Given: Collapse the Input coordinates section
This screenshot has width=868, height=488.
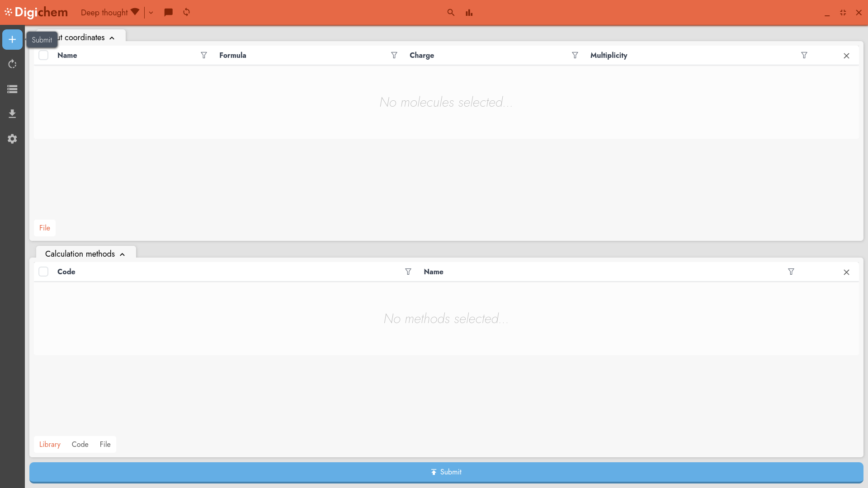Looking at the screenshot, I should pos(112,38).
